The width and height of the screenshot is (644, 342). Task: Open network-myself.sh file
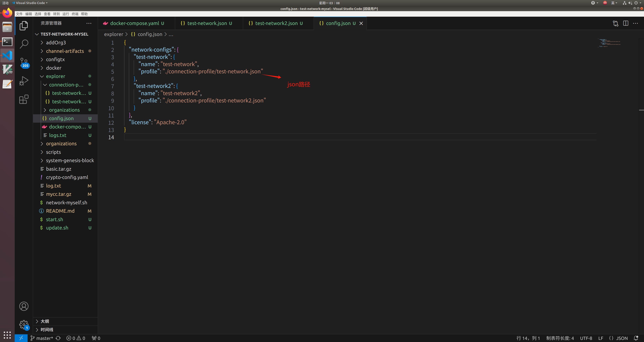(65, 203)
